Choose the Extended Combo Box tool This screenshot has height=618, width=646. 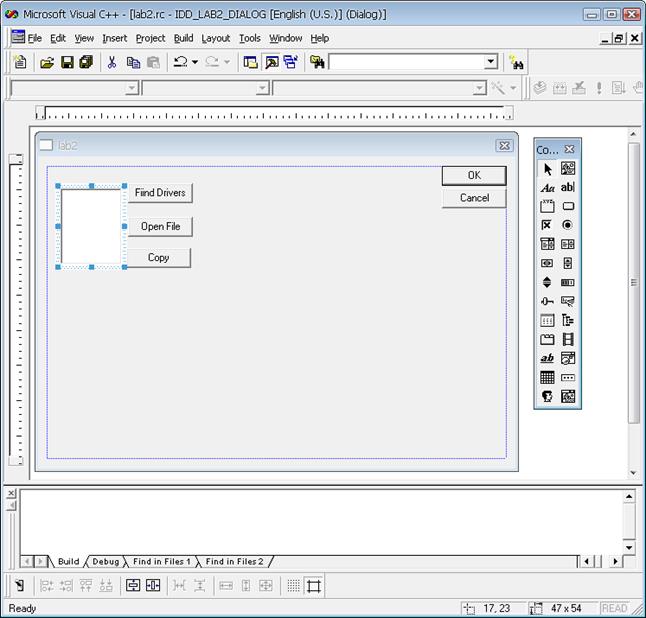(x=568, y=396)
